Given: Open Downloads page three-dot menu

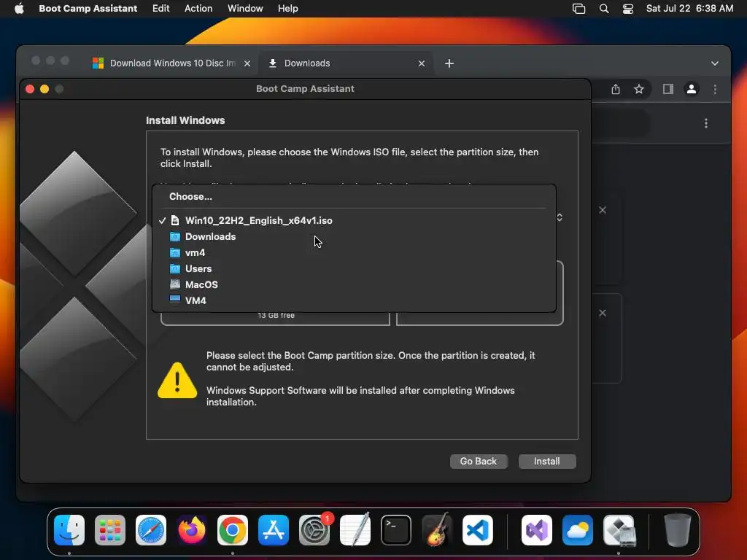Looking at the screenshot, I should click(x=706, y=123).
